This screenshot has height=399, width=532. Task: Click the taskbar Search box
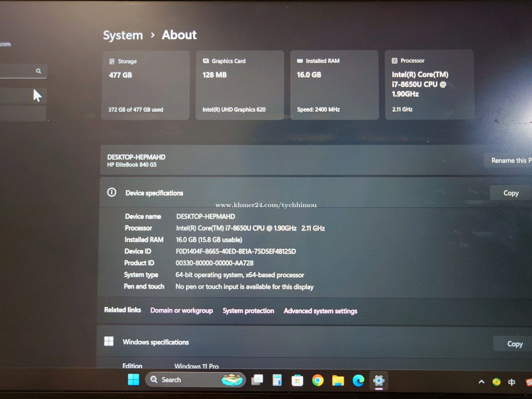pos(195,380)
